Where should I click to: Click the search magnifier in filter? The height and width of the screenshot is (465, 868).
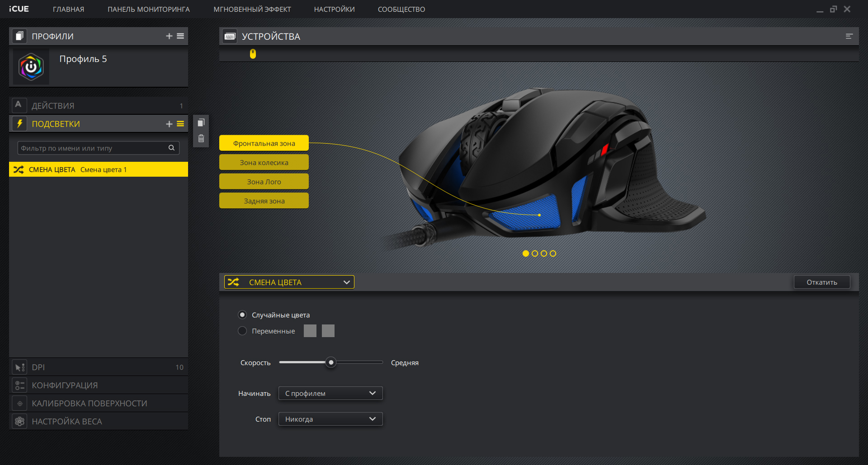pos(171,148)
